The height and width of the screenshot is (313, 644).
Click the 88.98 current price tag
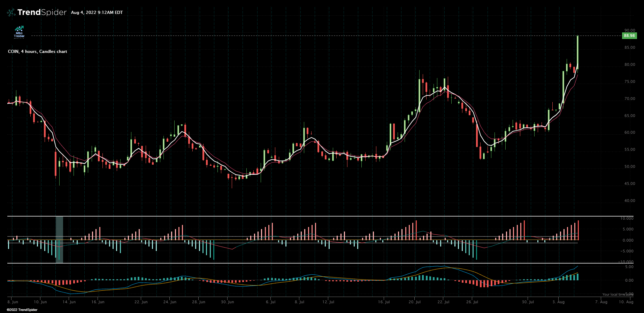629,36
